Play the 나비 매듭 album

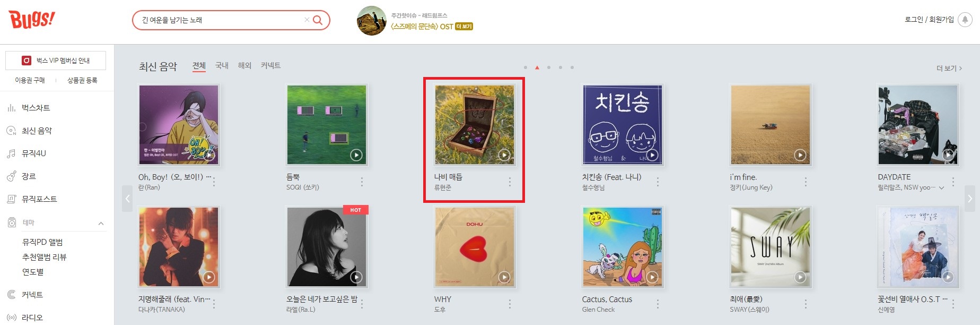tap(504, 155)
